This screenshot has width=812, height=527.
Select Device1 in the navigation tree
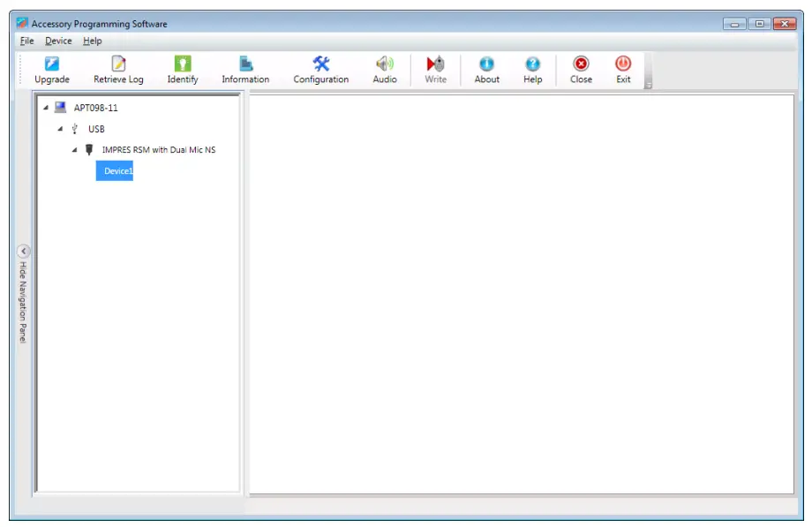115,170
